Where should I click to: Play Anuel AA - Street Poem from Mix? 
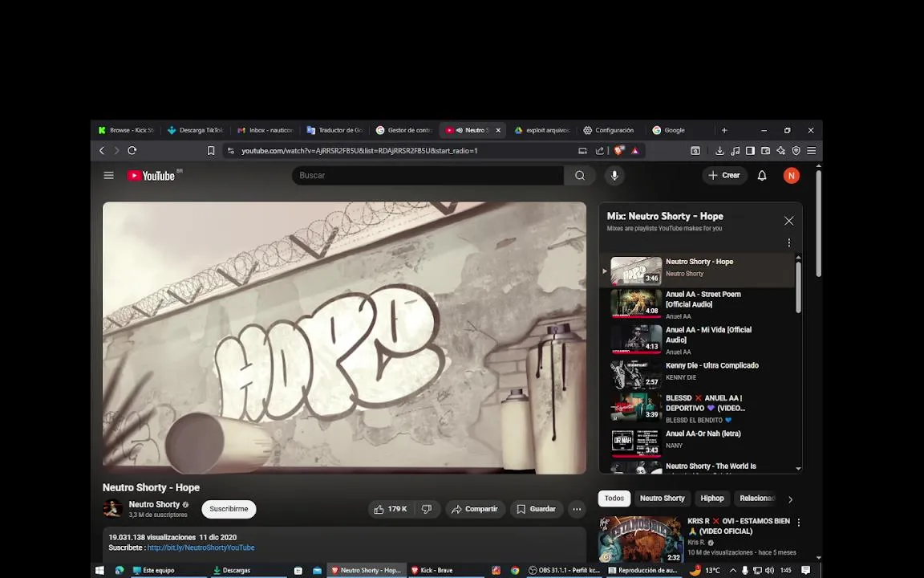697,305
